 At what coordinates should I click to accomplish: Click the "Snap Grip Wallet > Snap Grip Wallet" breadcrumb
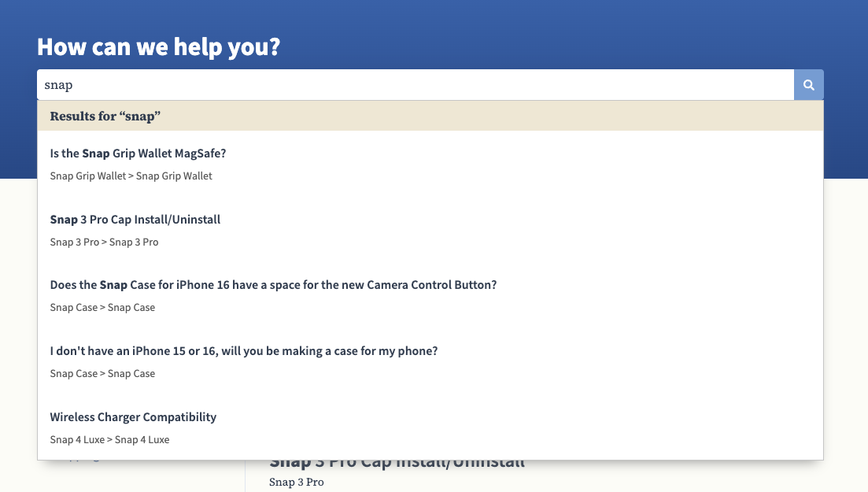click(x=131, y=176)
